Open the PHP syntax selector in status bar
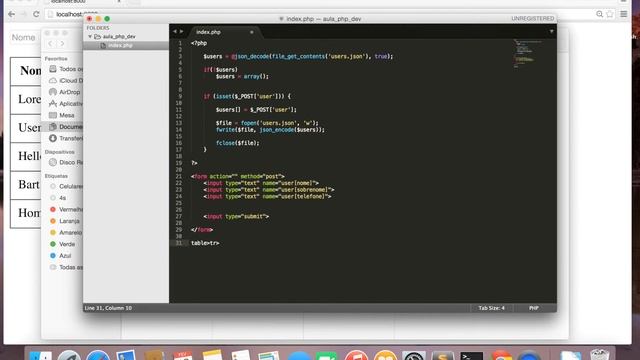Screen dimensions: 640x360 click(x=533, y=308)
